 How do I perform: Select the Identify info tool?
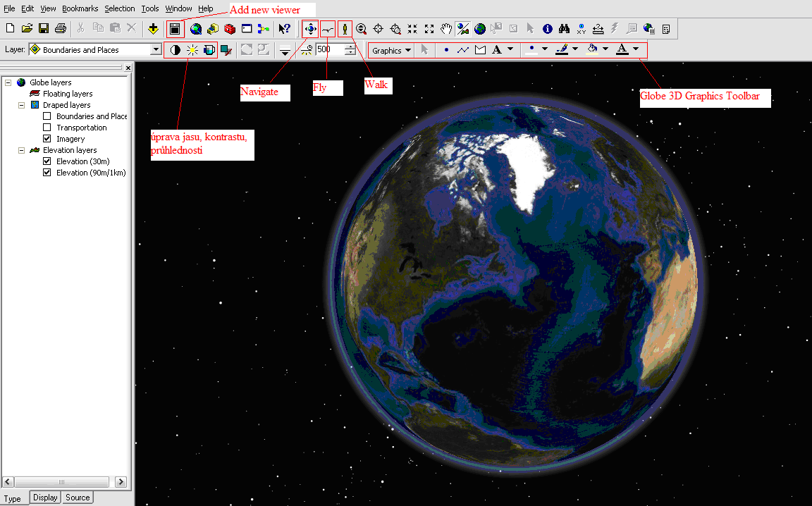coord(548,29)
